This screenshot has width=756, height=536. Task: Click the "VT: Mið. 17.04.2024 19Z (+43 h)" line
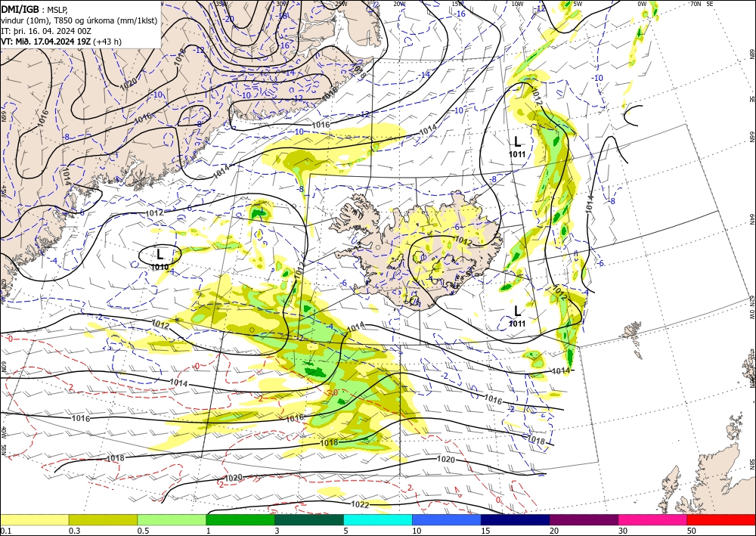[61, 42]
